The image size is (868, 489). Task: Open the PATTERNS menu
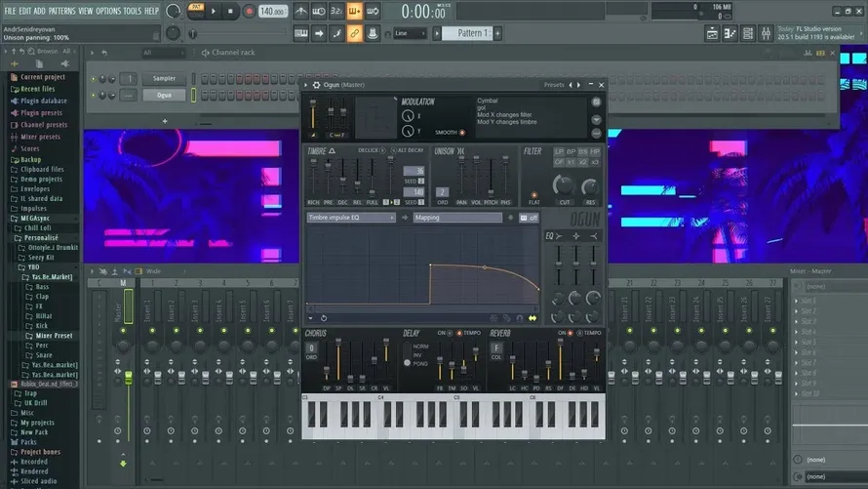click(61, 11)
